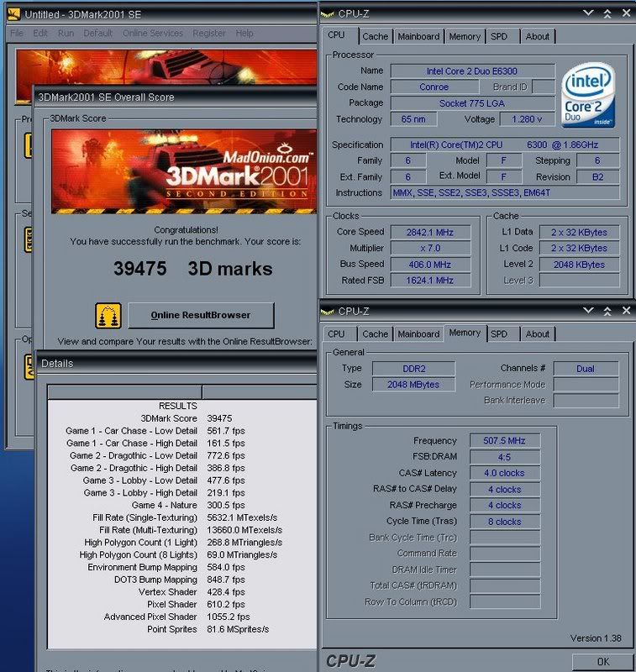Switch to Mainboard tab in top CPU-Z window
This screenshot has width=636, height=672.
(x=418, y=36)
